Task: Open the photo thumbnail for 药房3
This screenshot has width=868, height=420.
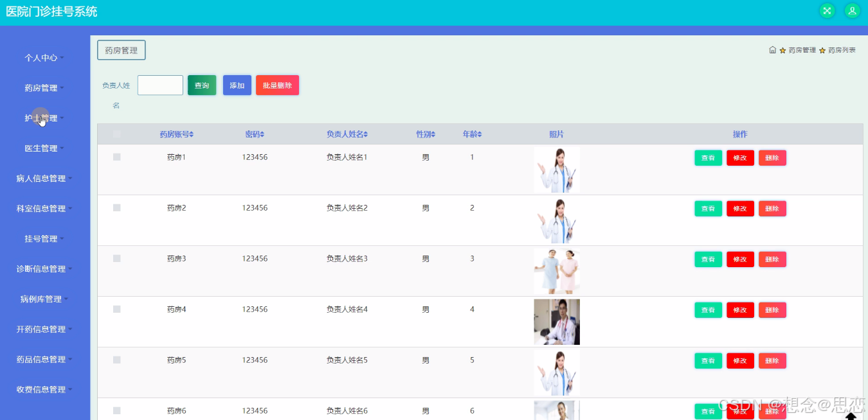Action: pos(557,271)
